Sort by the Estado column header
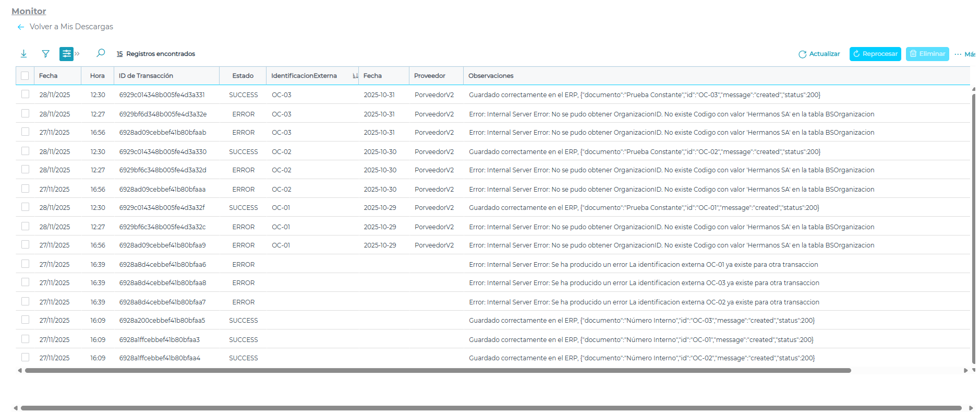Viewport: 980px width, 412px height. (x=243, y=76)
